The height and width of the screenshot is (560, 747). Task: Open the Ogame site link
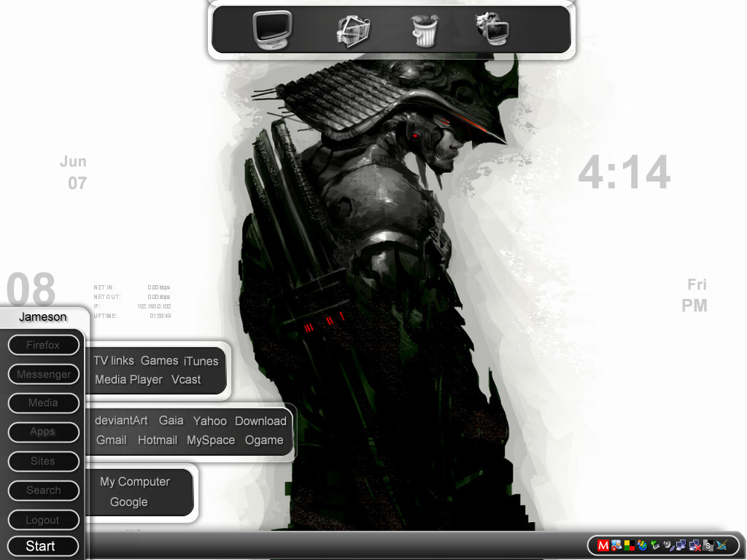click(x=264, y=440)
